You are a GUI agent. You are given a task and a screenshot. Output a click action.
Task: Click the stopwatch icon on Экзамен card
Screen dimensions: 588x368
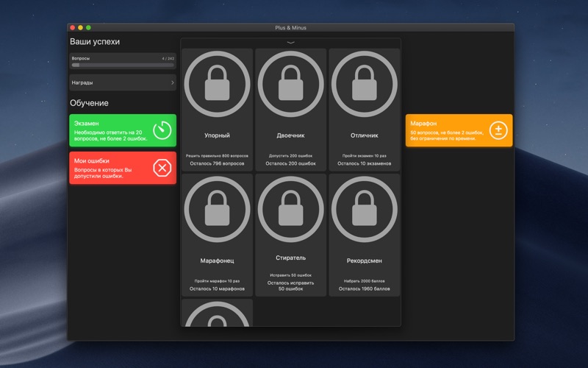tap(162, 130)
